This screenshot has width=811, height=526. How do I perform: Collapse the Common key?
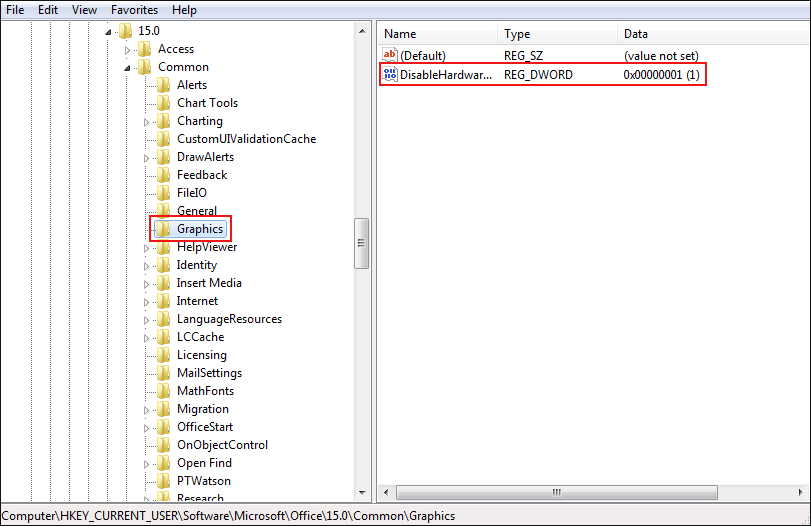tap(127, 68)
